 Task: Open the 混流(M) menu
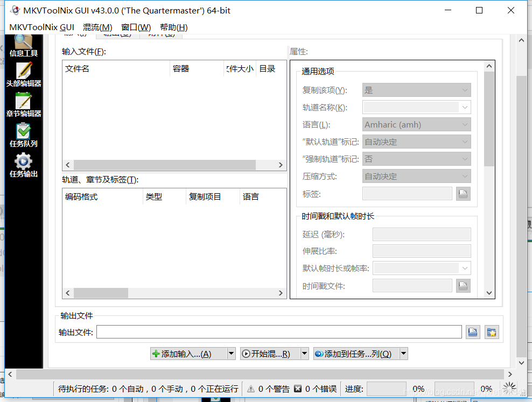(x=97, y=27)
